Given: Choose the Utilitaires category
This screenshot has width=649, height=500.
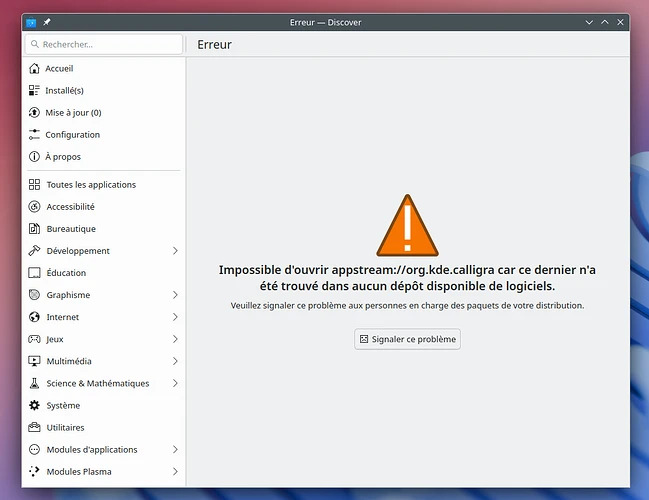Looking at the screenshot, I should coord(66,427).
